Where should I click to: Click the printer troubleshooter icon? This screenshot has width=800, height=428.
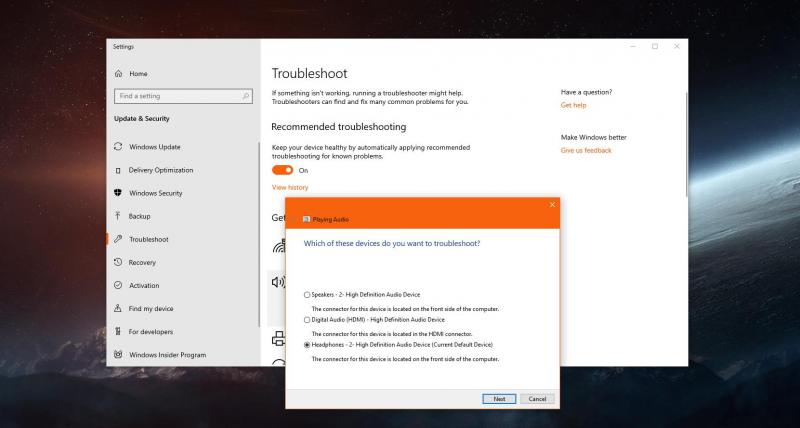click(278, 338)
